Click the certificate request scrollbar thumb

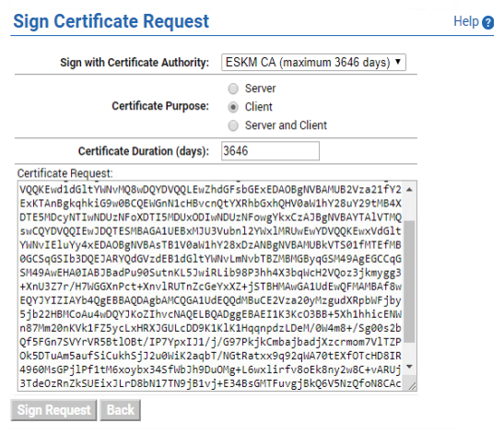pos(409,281)
